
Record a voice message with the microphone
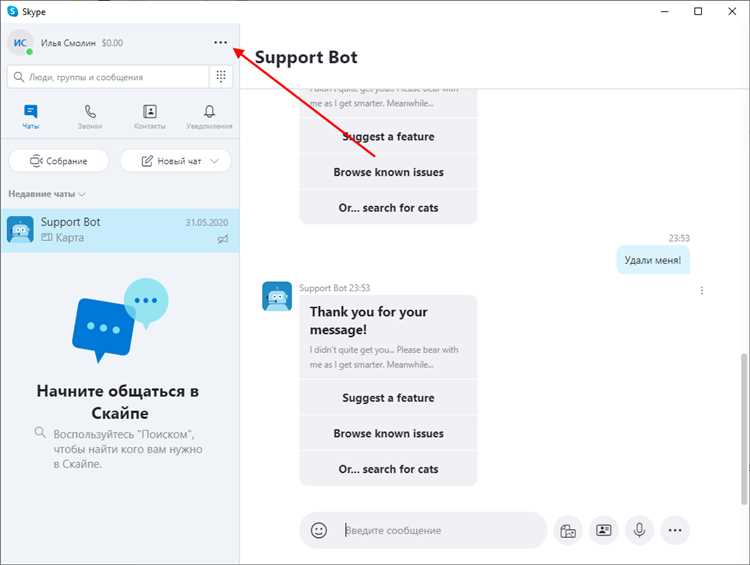tap(640, 530)
